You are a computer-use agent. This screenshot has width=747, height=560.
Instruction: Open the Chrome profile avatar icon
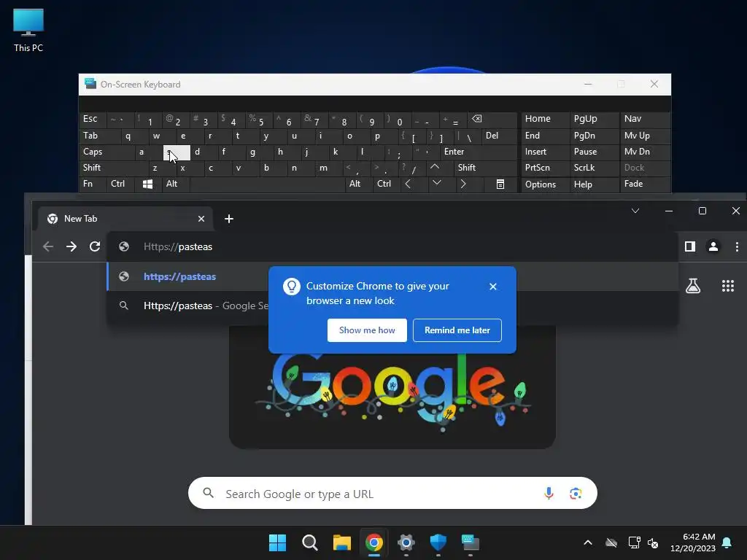(713, 246)
